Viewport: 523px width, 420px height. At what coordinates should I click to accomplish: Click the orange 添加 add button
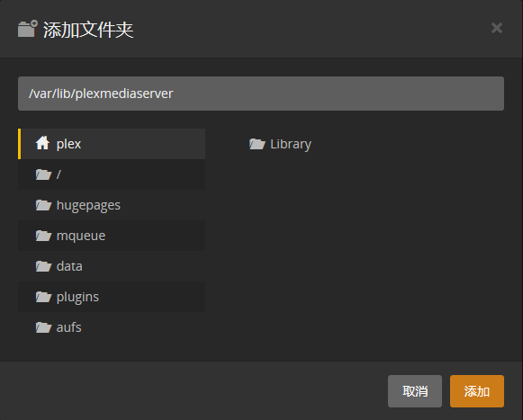tap(476, 391)
